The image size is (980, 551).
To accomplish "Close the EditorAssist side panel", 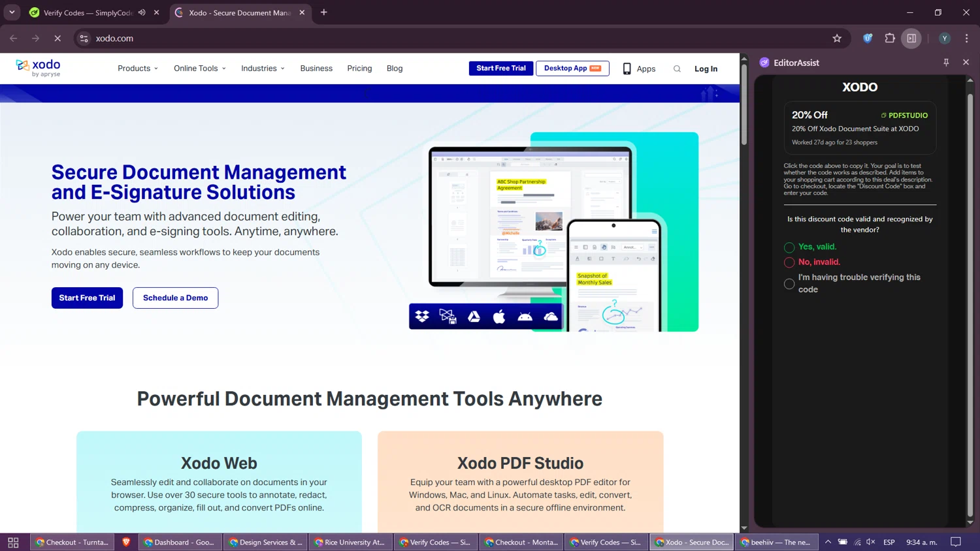I will pos(966,62).
